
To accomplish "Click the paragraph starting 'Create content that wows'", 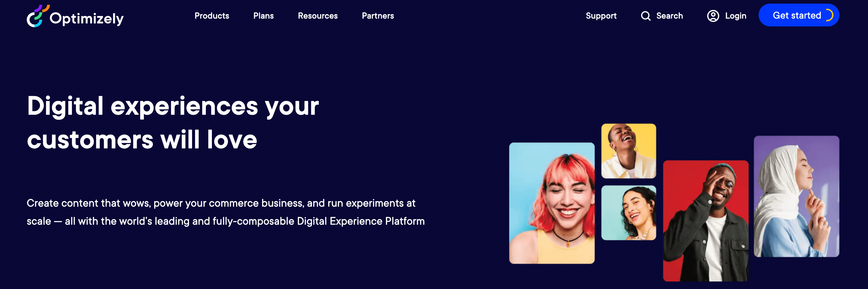I will pyautogui.click(x=226, y=212).
